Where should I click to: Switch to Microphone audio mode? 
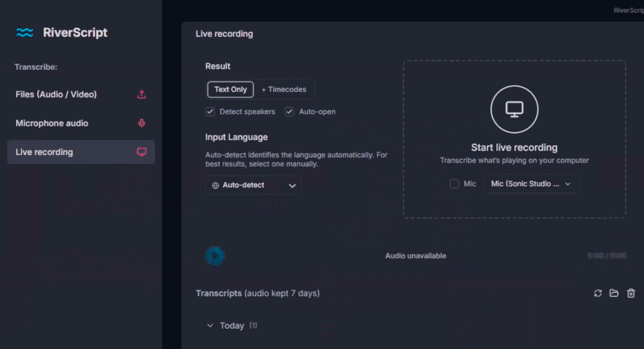pyautogui.click(x=81, y=123)
